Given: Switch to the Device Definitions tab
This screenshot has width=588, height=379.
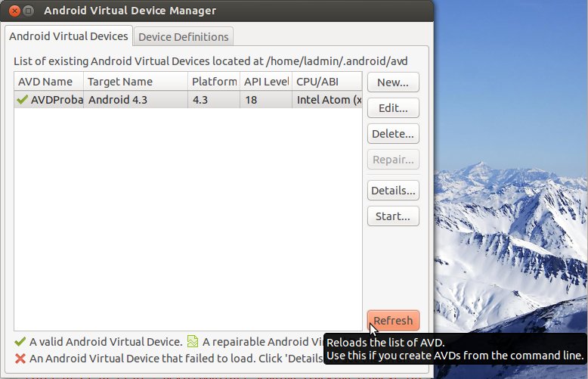Looking at the screenshot, I should point(184,37).
